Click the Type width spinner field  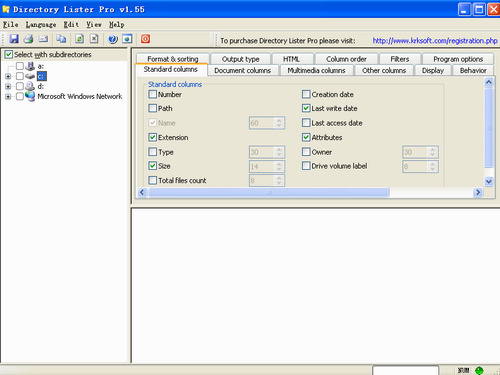click(267, 152)
